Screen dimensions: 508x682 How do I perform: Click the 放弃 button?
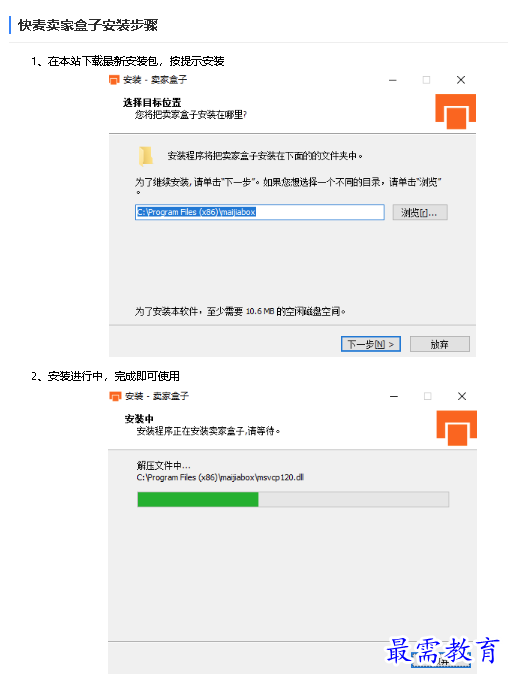pyautogui.click(x=440, y=344)
